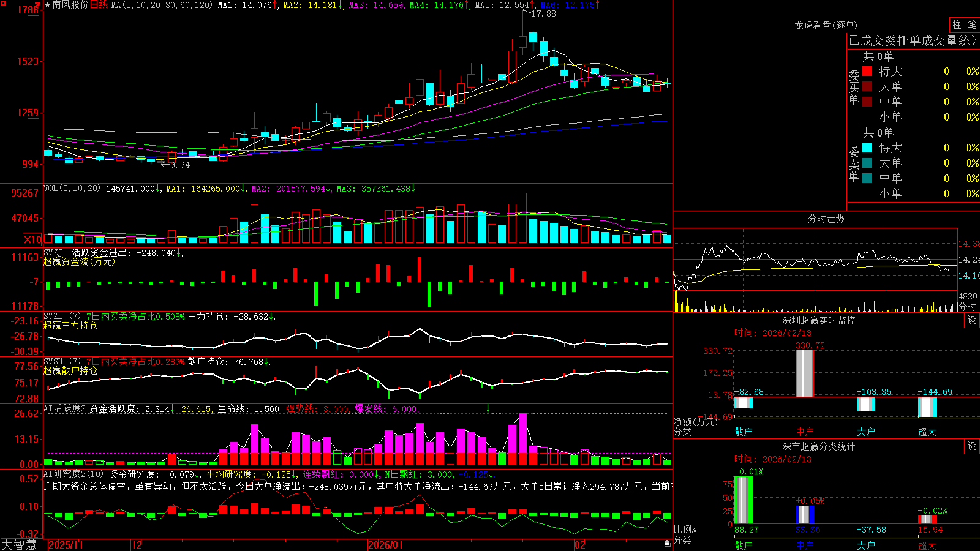The image size is (980, 551).
Task: Click the -0.02% 超大 bar in classification stats
Action: pos(927,519)
